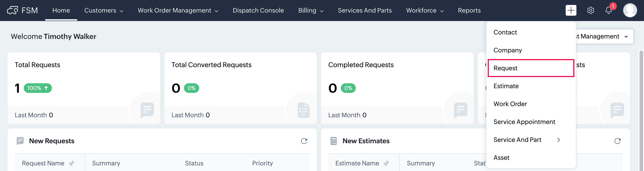Viewport: 644px width, 171px height.
Task: Click the Total Converted Requests document icon
Action: pyautogui.click(x=303, y=110)
